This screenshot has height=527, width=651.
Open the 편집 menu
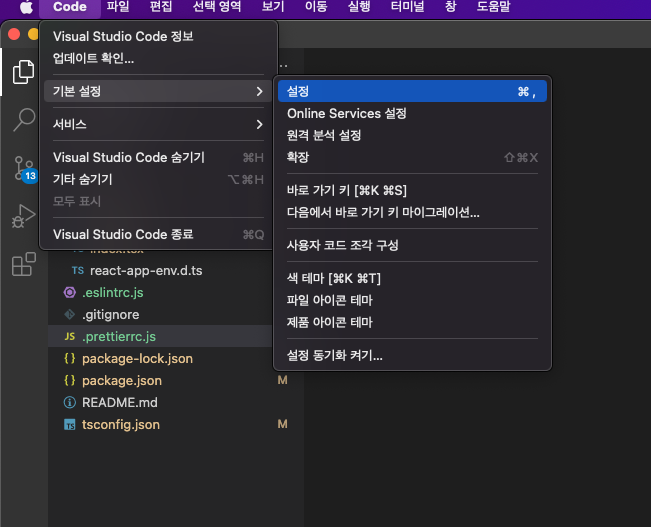[161, 7]
